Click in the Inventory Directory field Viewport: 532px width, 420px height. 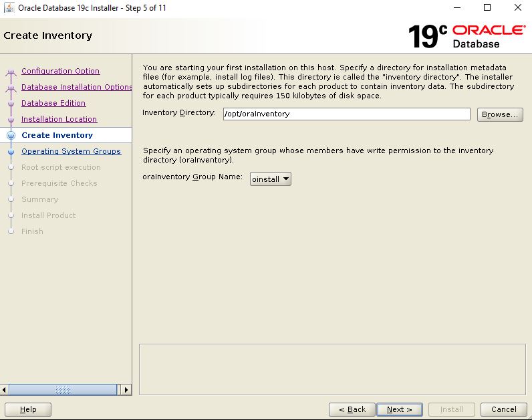(x=346, y=114)
